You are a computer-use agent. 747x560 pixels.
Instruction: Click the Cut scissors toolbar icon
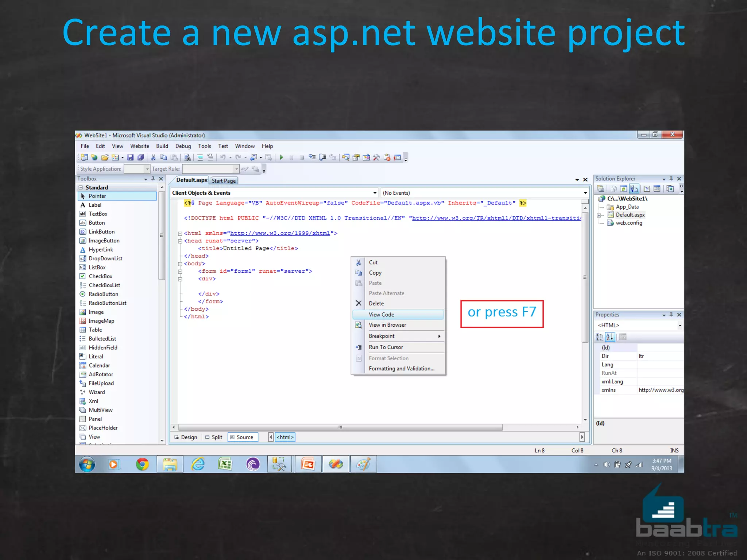(154, 157)
